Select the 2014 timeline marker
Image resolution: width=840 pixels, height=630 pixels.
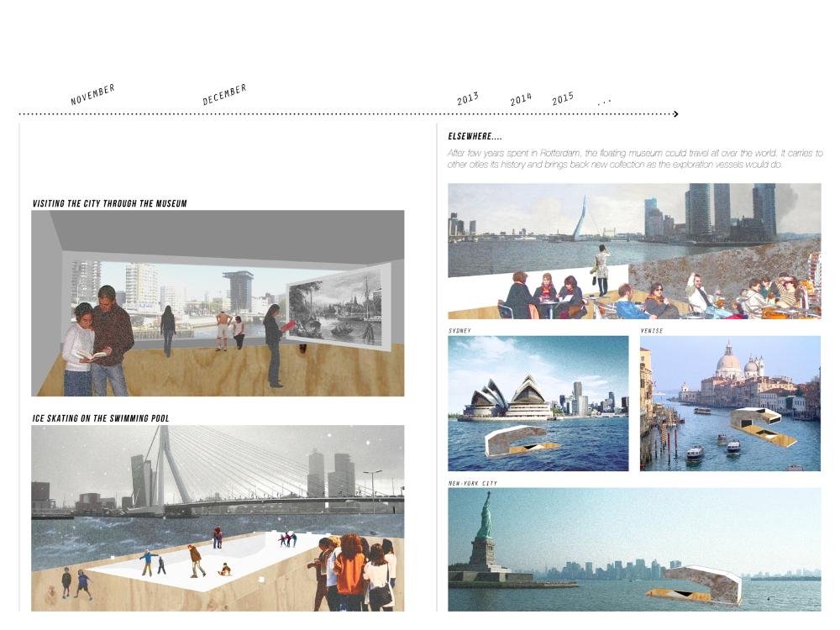(x=521, y=99)
